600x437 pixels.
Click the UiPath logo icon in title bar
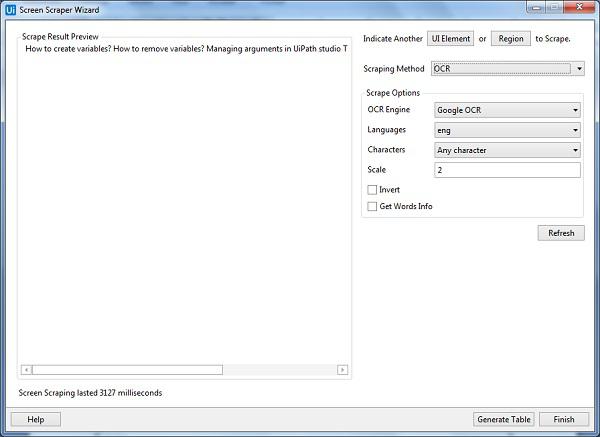(10, 10)
